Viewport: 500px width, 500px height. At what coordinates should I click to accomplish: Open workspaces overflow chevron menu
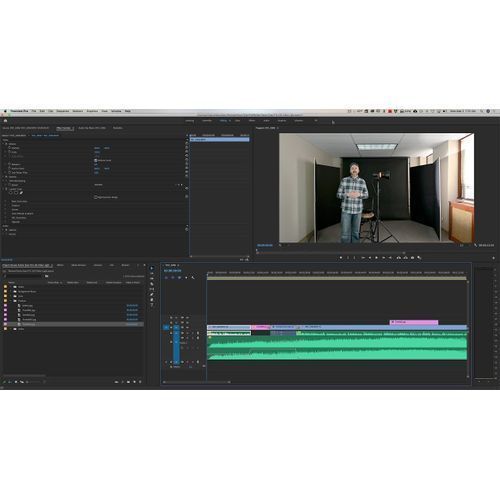pos(316,120)
